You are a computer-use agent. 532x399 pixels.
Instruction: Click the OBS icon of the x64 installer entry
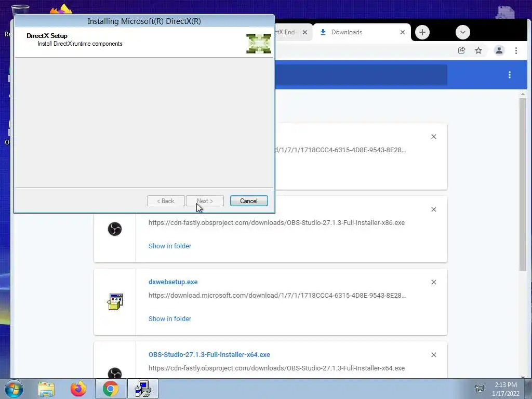click(115, 373)
